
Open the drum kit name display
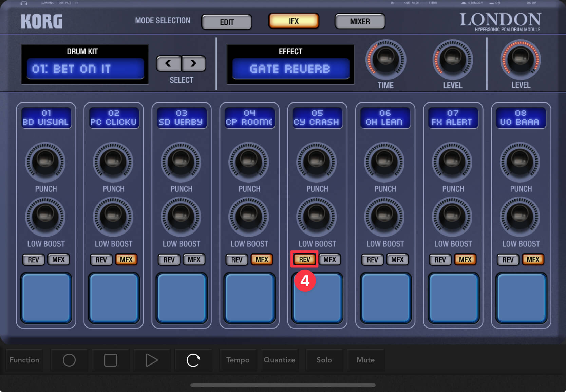(x=85, y=69)
